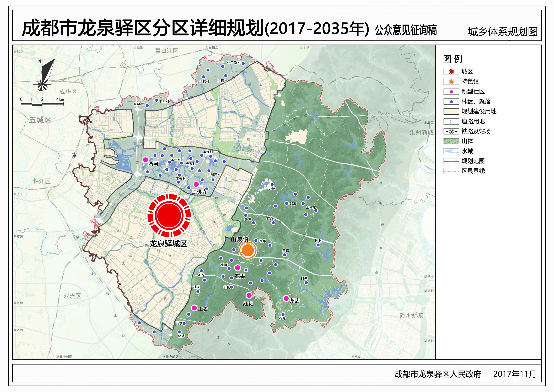Click the 水域 blue legend swatch
554x392 pixels.
coord(451,151)
